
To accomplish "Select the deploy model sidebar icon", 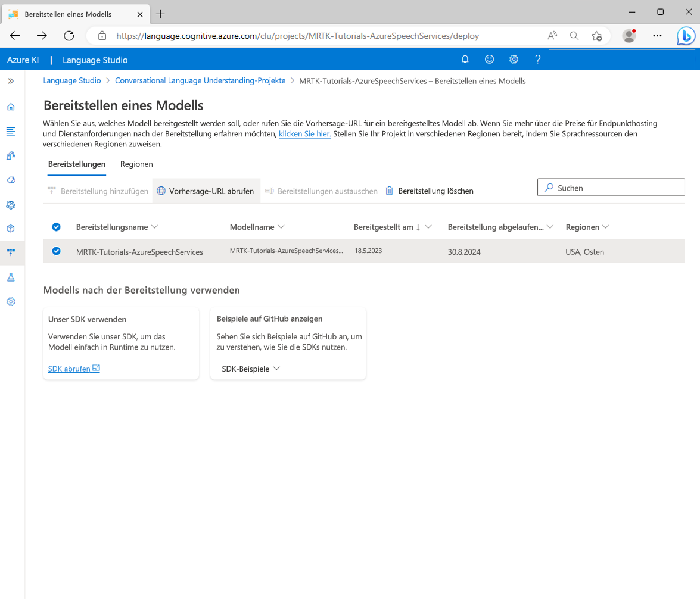I will click(11, 252).
